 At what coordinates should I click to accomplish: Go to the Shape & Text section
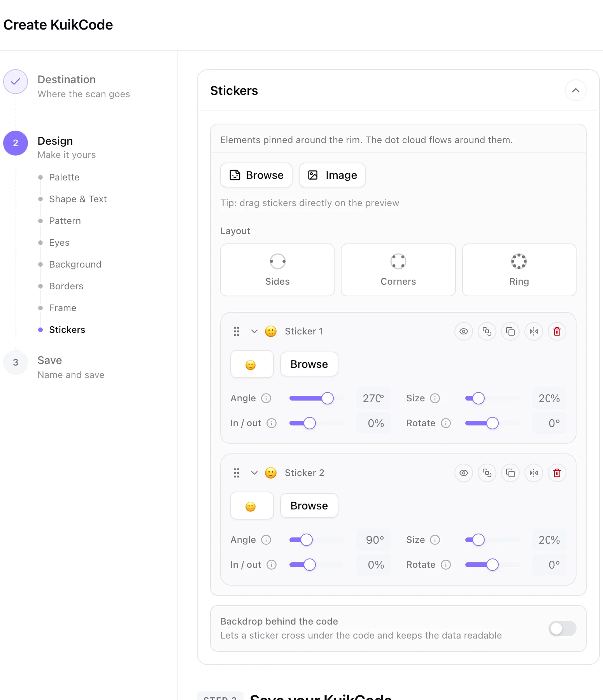pos(78,199)
